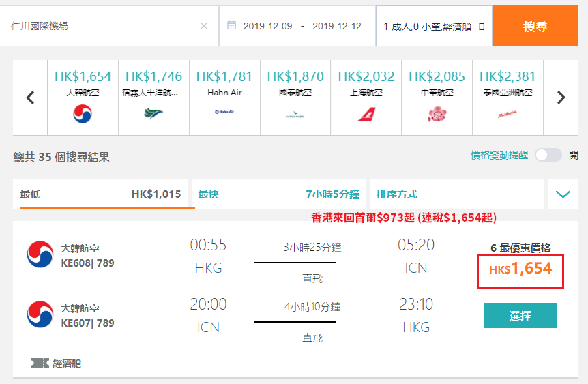Click the Thai AirAsia logo
The image size is (588, 384).
tap(508, 115)
